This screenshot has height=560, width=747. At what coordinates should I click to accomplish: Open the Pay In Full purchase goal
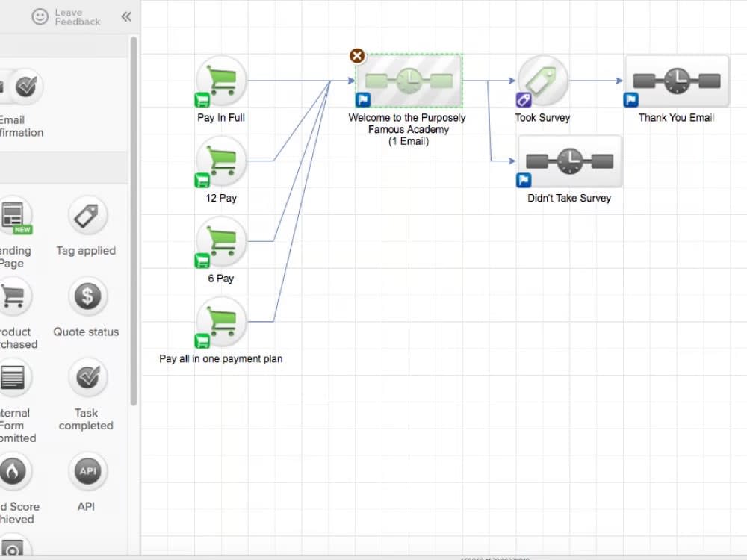220,82
